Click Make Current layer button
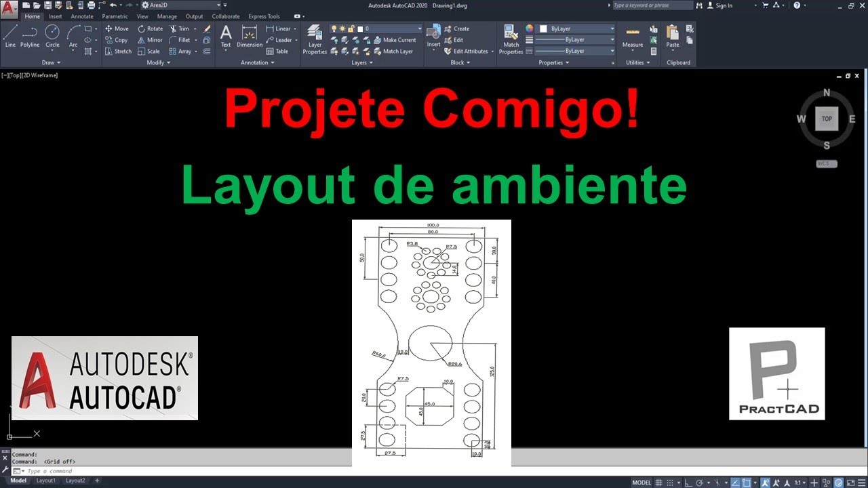Image resolution: width=868 pixels, height=488 pixels. click(x=395, y=40)
